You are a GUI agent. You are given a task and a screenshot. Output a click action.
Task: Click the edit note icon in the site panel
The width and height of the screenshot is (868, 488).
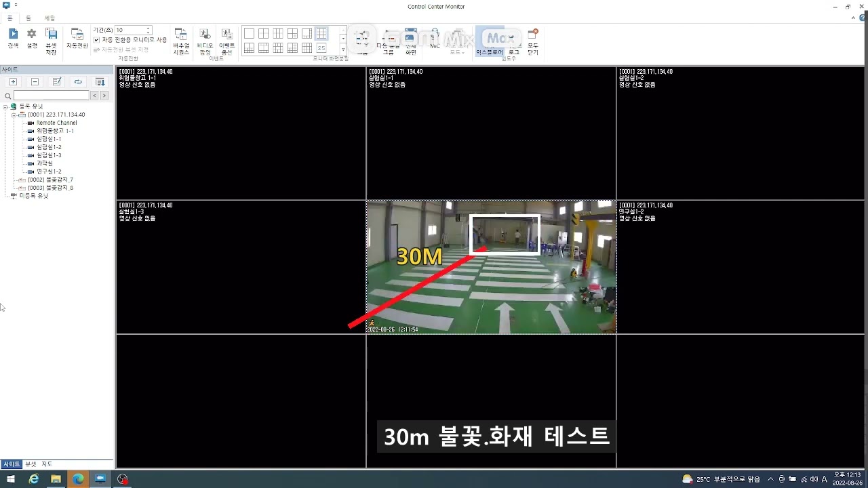click(x=56, y=82)
